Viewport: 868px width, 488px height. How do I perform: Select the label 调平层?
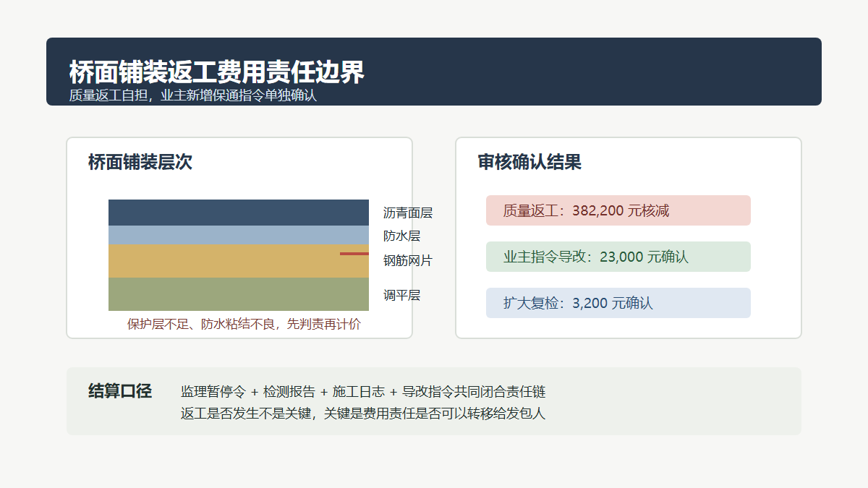click(x=401, y=295)
